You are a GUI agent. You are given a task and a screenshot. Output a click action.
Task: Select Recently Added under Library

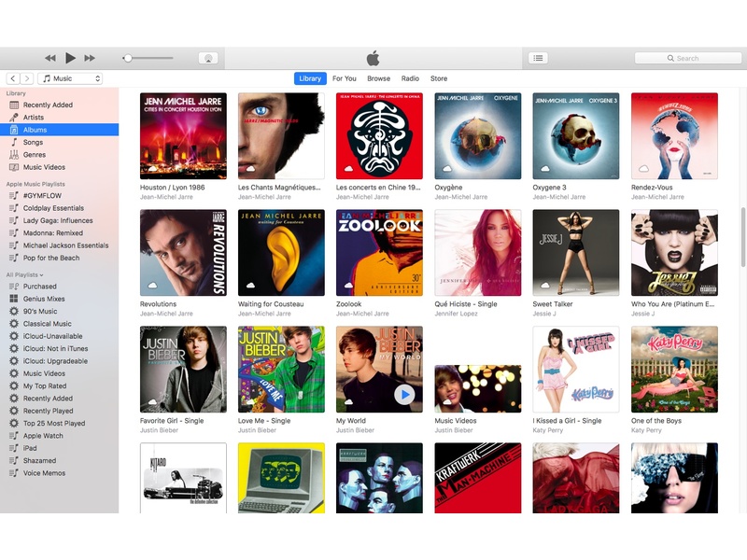[59, 105]
